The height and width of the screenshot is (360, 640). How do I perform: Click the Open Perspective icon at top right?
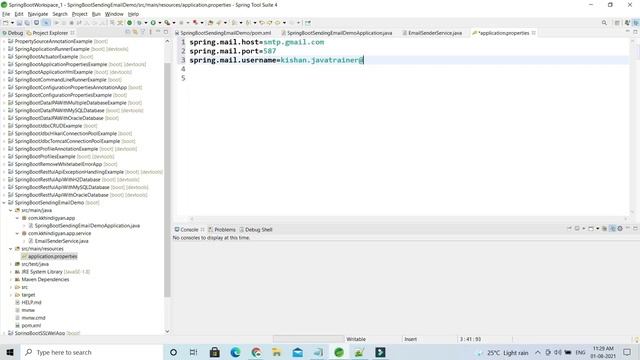[617, 23]
